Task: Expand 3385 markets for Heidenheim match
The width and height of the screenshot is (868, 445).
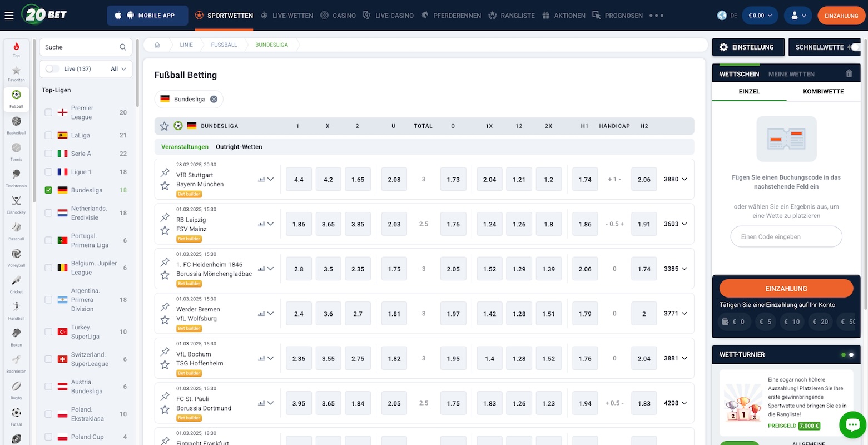Action: click(676, 269)
